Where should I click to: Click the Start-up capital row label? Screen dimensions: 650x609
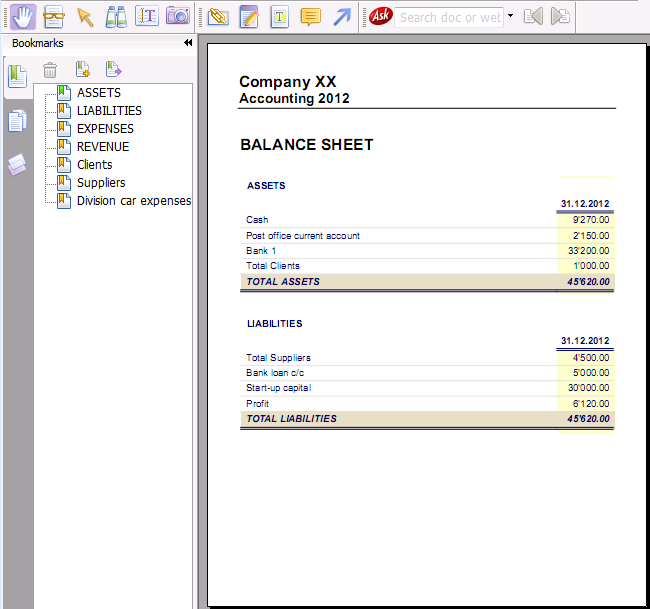point(279,388)
